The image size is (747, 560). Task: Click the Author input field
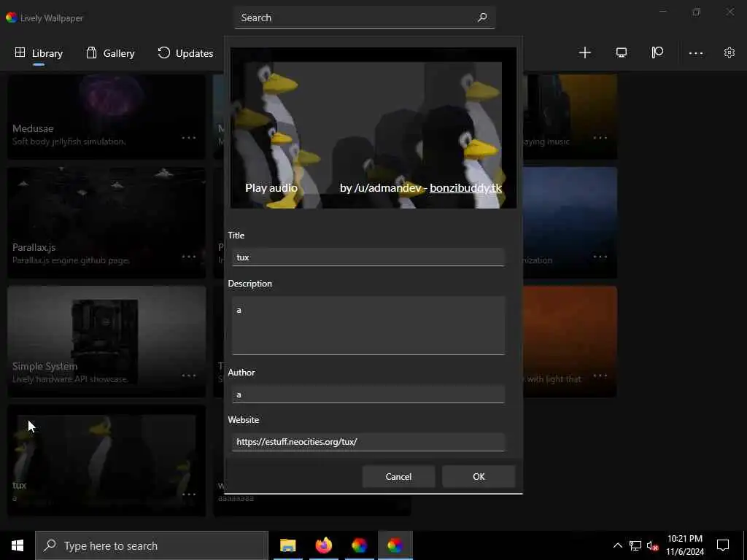coord(368,394)
